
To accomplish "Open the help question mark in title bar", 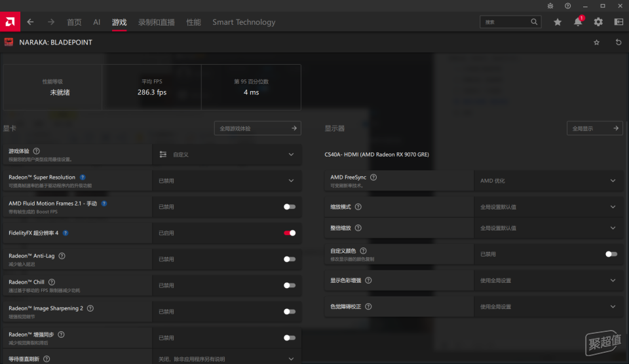I will click(x=567, y=6).
